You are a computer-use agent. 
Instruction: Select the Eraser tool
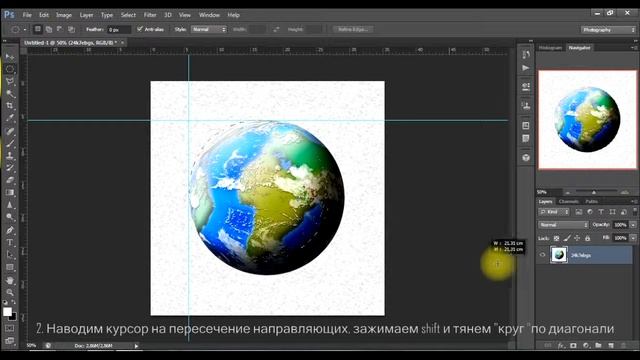coord(10,180)
